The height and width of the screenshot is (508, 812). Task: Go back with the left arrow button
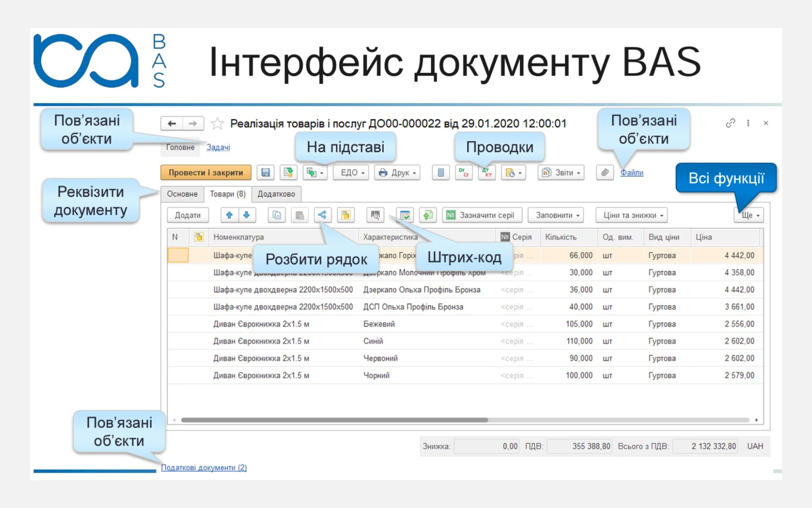coord(172,123)
